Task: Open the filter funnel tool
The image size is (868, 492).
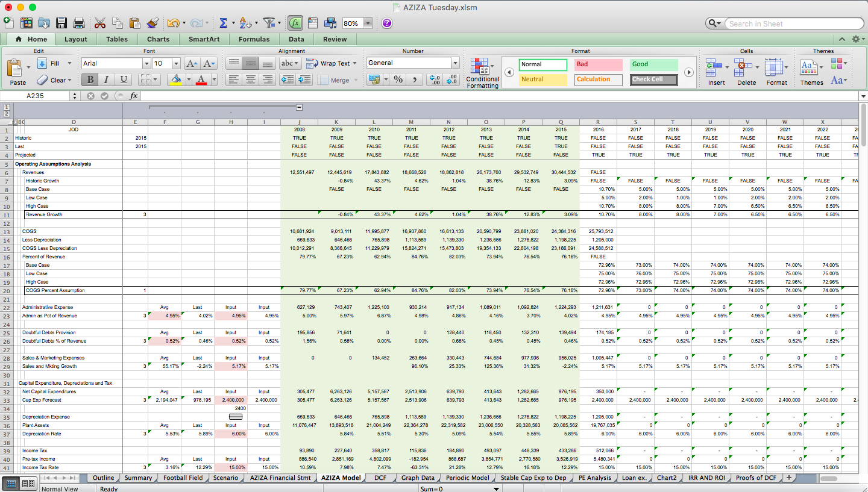Action: tap(269, 23)
